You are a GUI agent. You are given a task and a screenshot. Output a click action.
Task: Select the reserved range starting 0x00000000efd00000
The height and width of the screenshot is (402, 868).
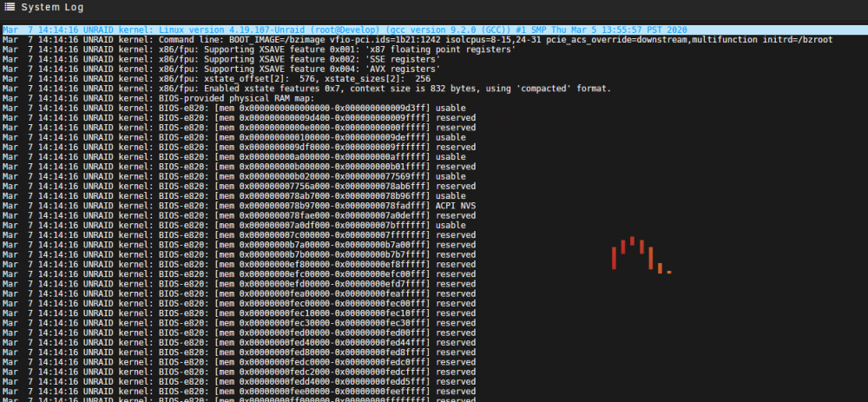(x=240, y=284)
